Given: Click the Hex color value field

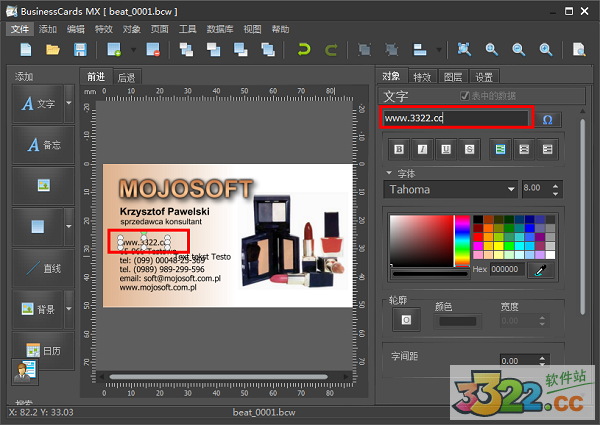Looking at the screenshot, I should 507,269.
